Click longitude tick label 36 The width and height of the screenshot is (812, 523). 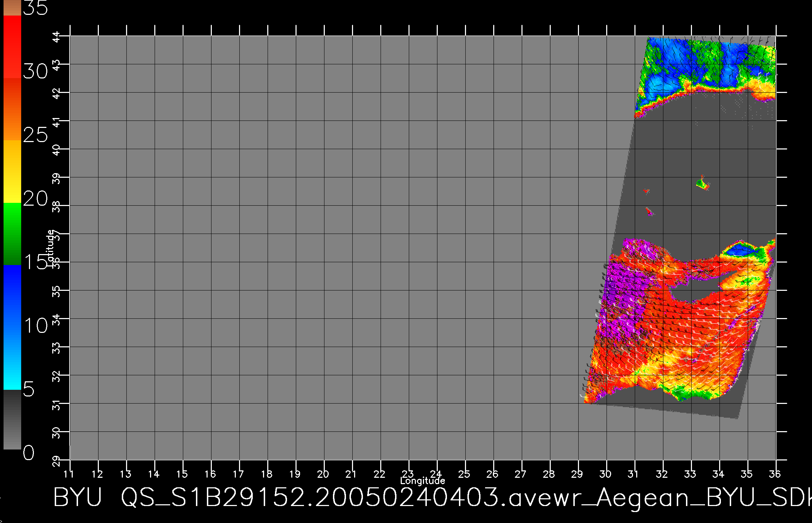[x=775, y=474]
